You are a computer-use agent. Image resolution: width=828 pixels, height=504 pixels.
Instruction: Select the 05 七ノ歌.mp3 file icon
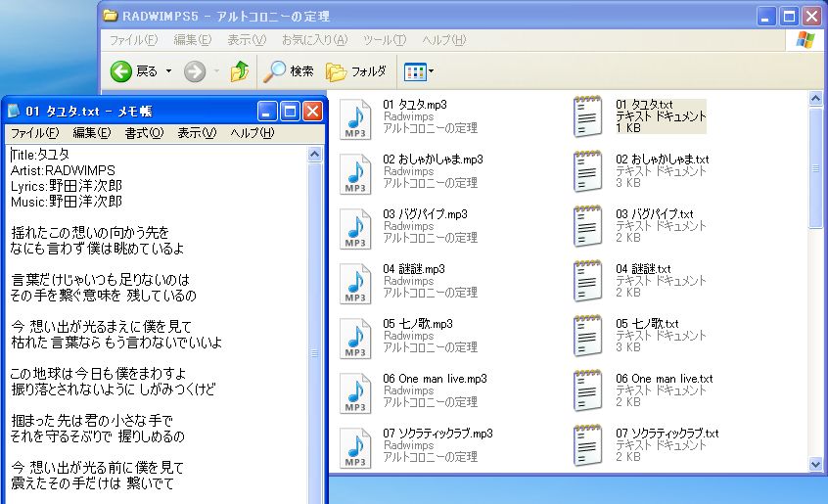355,339
